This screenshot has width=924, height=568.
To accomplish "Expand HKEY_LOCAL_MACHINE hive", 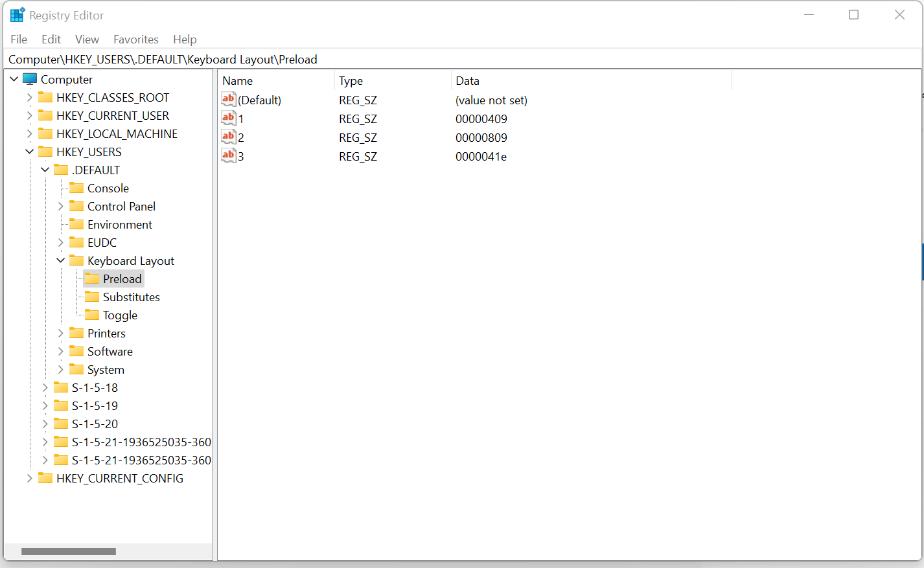I will tap(30, 133).
